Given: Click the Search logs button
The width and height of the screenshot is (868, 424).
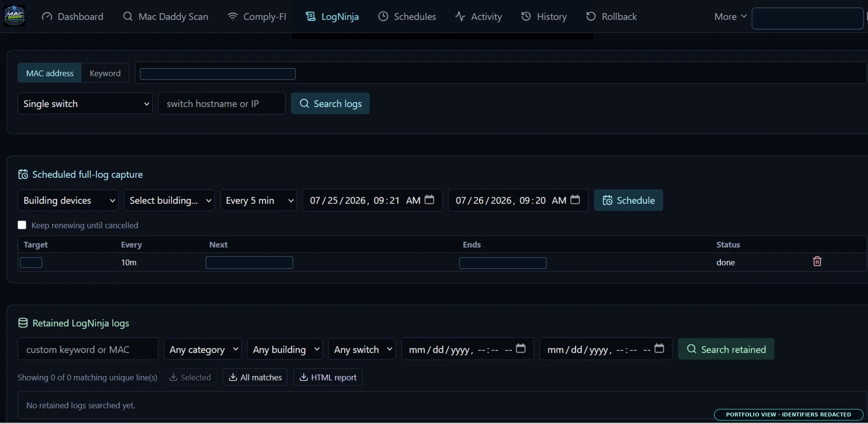Looking at the screenshot, I should 330,104.
